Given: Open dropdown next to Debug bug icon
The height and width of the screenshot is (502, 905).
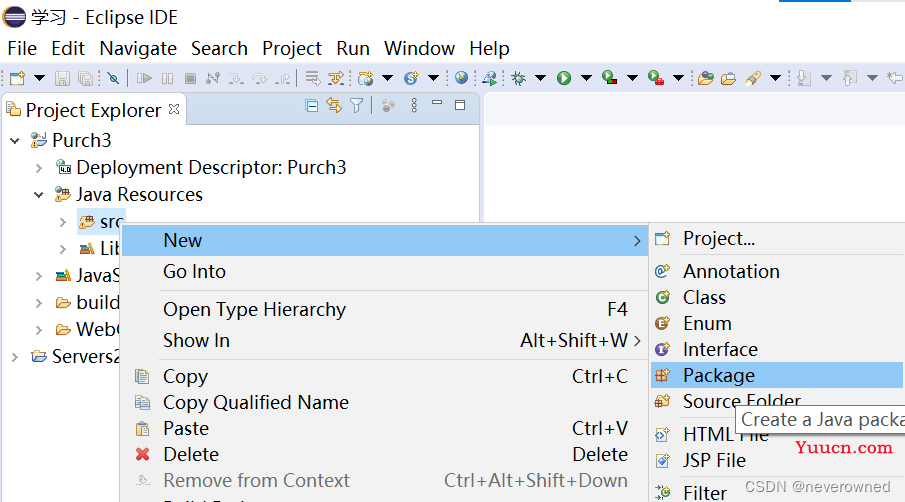Looking at the screenshot, I should point(540,78).
